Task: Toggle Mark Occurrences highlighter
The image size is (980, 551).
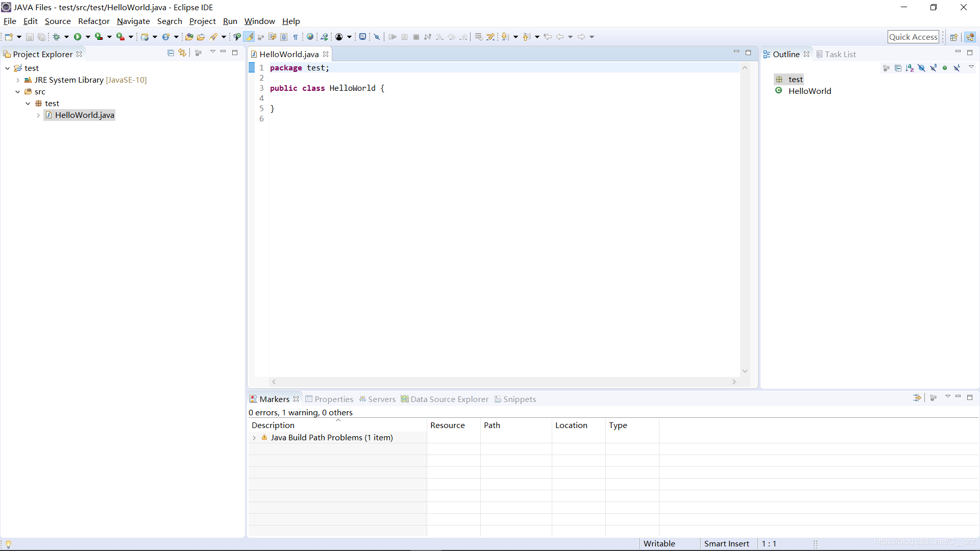Action: point(249,37)
